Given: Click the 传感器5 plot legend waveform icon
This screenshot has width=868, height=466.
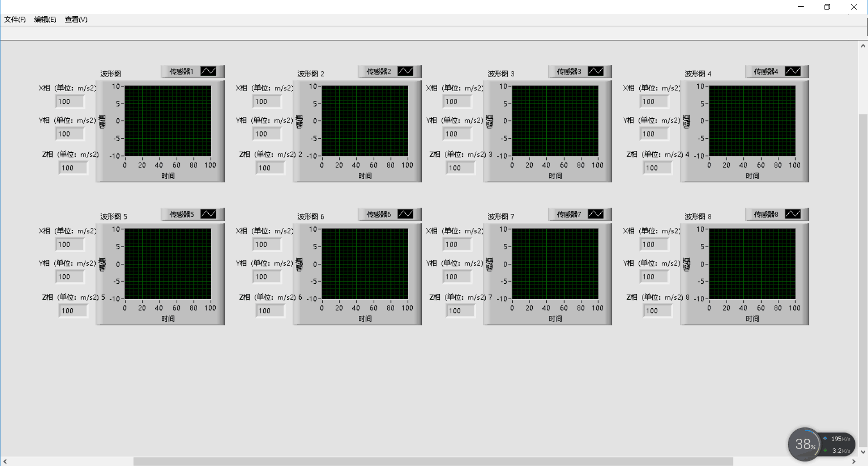Looking at the screenshot, I should coord(208,214).
